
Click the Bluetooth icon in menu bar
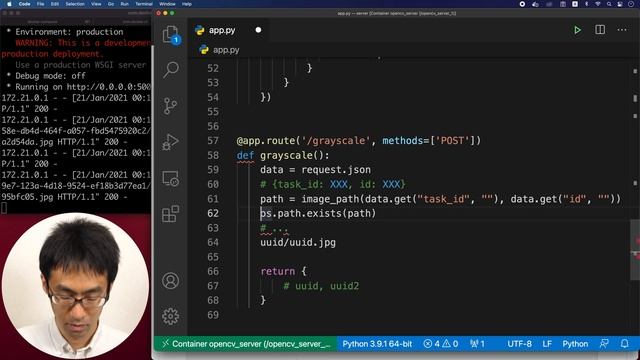tap(587, 4)
